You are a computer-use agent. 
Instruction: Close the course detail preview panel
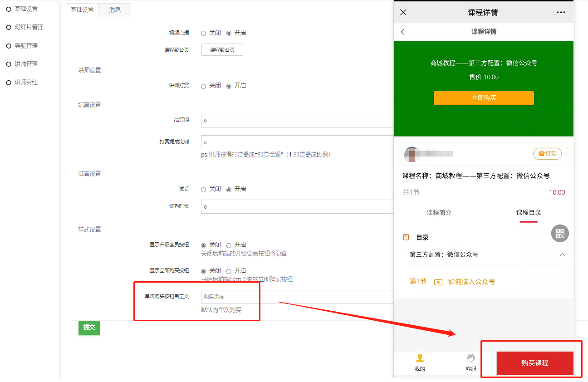(403, 12)
